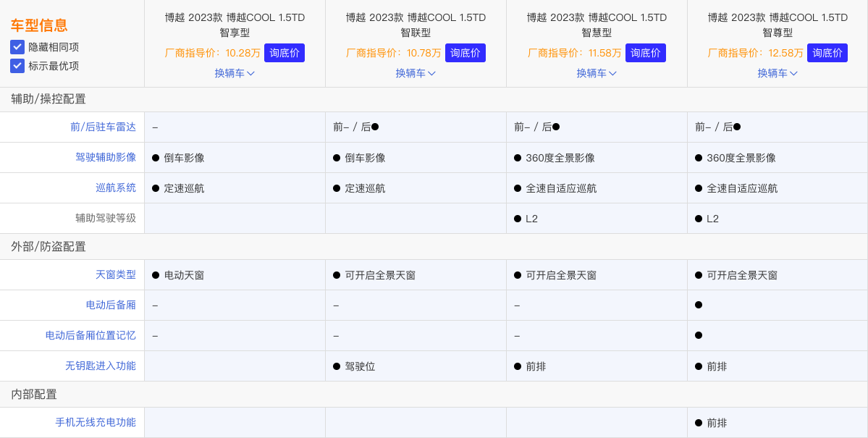Image resolution: width=868 pixels, height=438 pixels.
Task: Click 厂商指导价:11.58万 price text
Action: [575, 53]
